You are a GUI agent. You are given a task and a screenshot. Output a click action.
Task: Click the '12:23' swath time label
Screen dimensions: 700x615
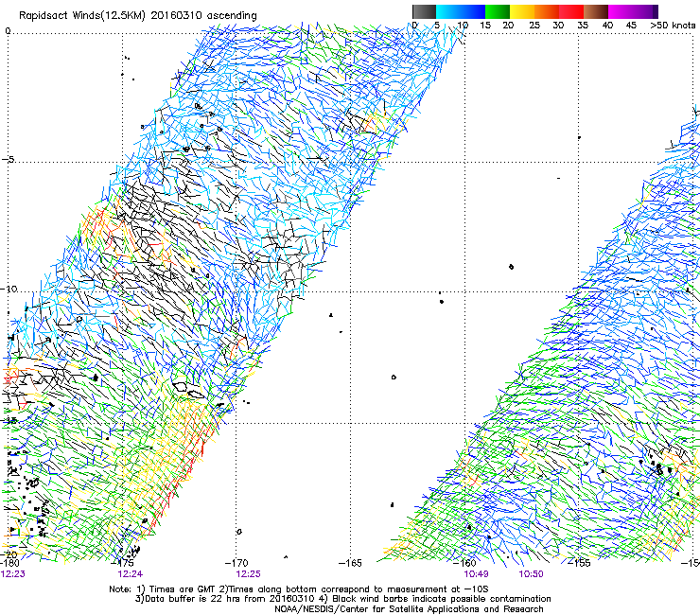(13, 574)
